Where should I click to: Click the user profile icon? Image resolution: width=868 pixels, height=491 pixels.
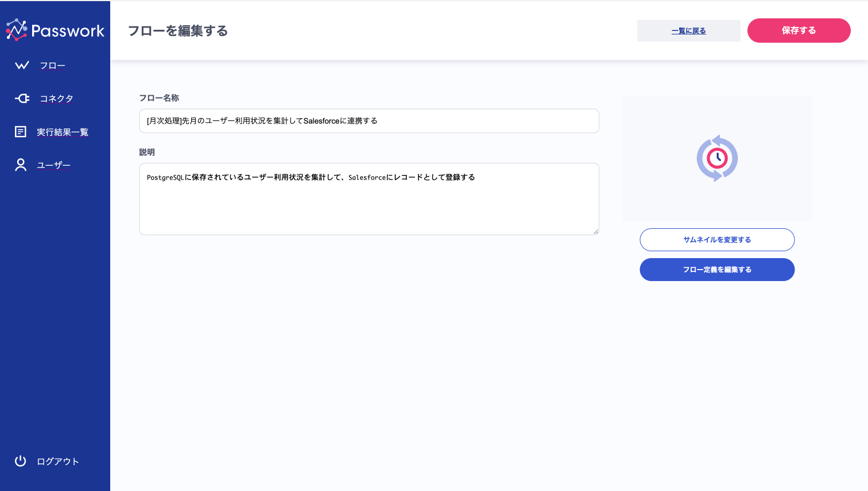click(x=21, y=165)
